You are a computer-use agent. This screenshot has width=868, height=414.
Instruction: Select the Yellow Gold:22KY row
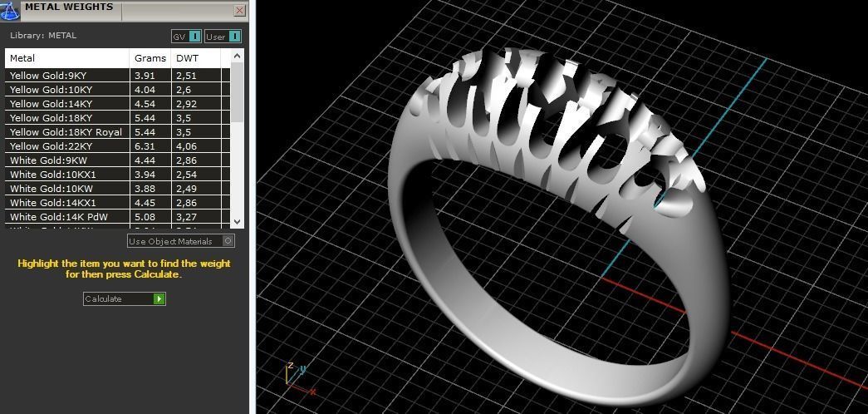point(117,146)
